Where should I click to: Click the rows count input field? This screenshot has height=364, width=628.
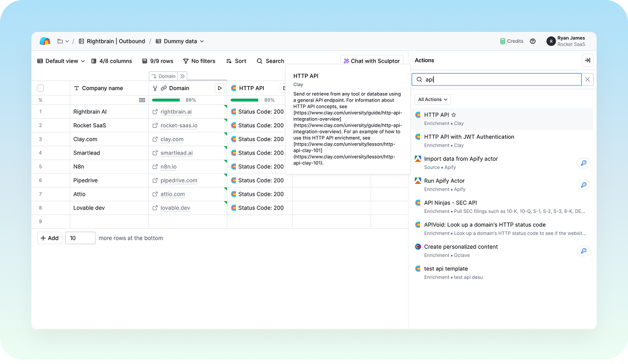click(x=80, y=238)
